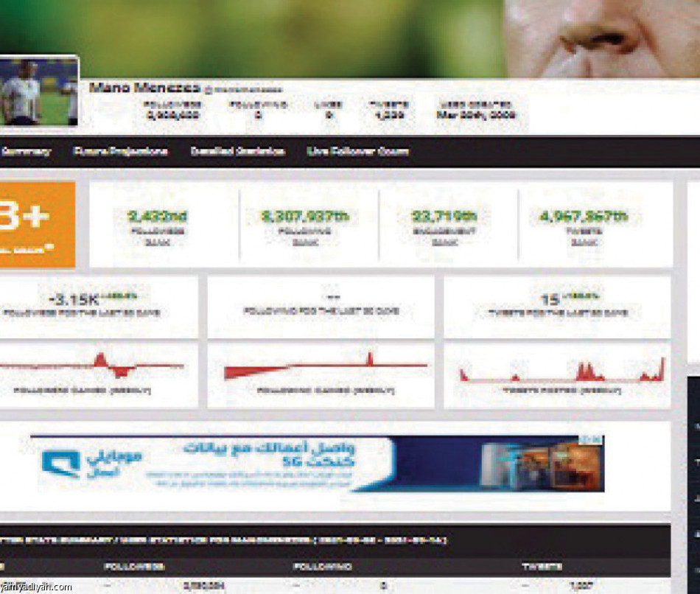Open the Future Projections tab

(x=121, y=152)
